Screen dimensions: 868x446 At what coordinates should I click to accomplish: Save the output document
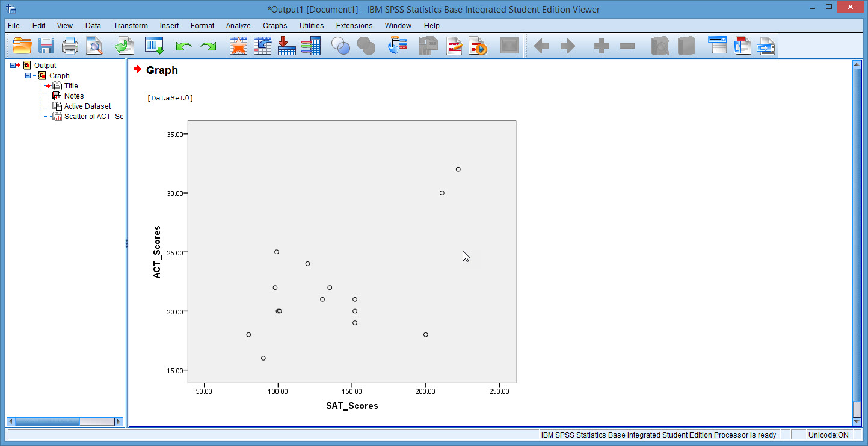(x=46, y=46)
